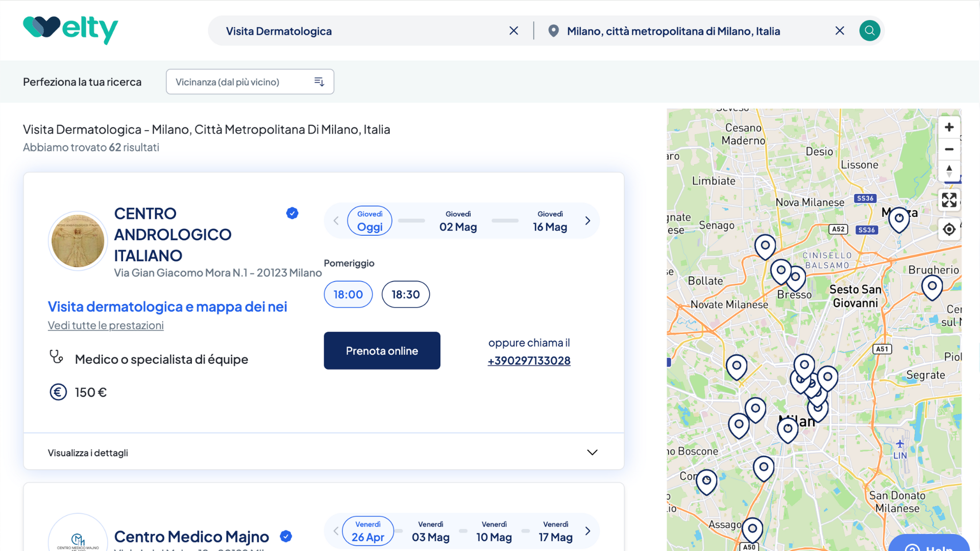Image resolution: width=980 pixels, height=551 pixels.
Task: Click the stethoscope icon beside Medico o specialista
Action: [x=56, y=357]
